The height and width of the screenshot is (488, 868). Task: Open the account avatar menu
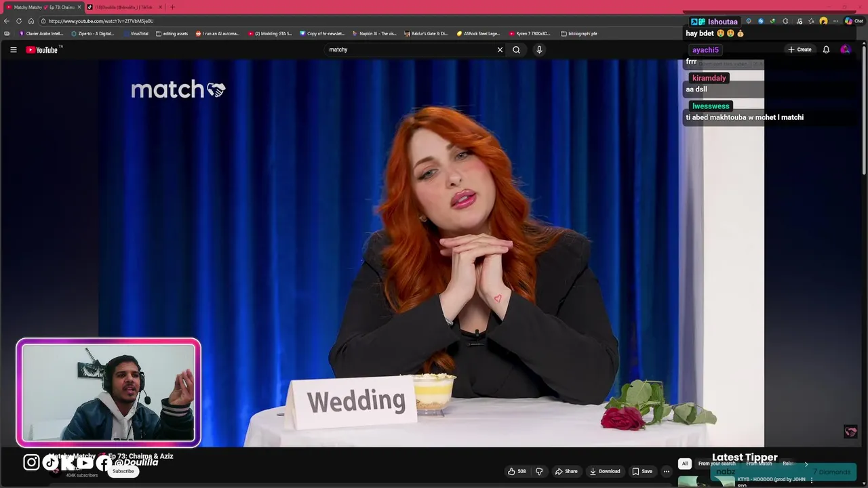pyautogui.click(x=846, y=49)
